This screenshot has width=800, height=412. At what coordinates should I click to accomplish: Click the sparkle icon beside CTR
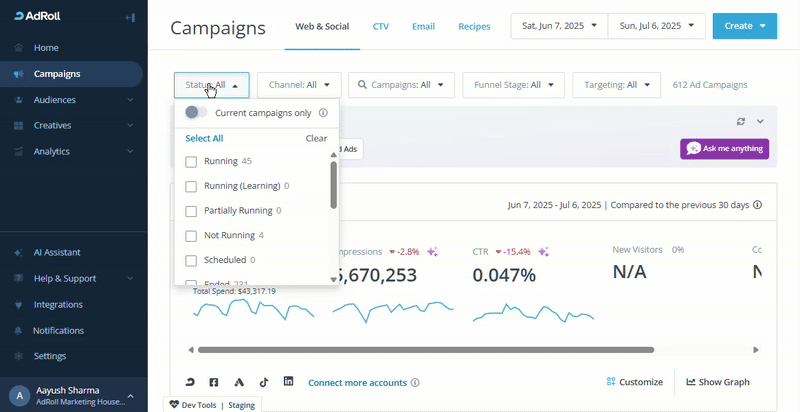[544, 252]
